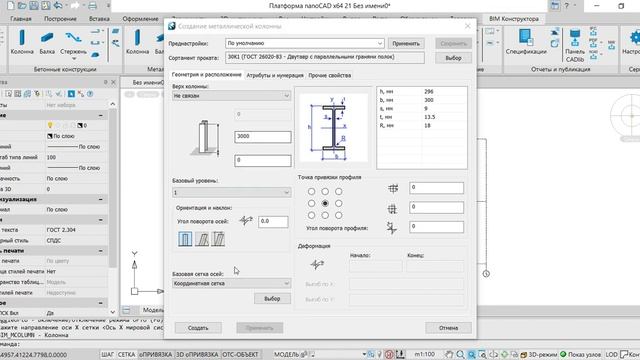Click the axis rotation angle picker icon

point(246,221)
